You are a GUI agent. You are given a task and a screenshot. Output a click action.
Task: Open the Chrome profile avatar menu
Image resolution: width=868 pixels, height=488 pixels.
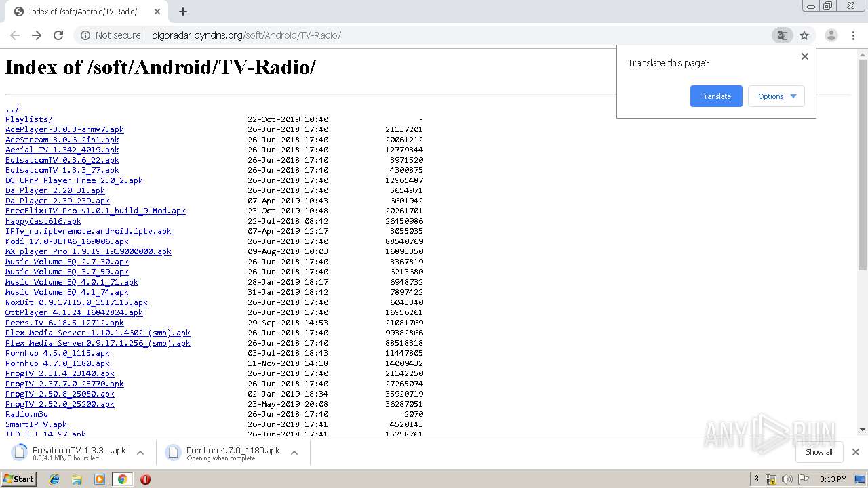[x=831, y=35]
